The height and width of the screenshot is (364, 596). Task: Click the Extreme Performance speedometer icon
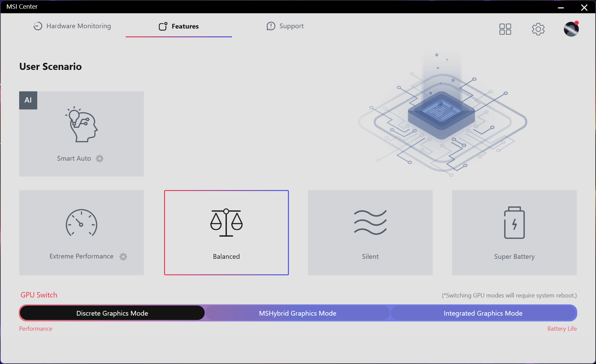coord(81,223)
